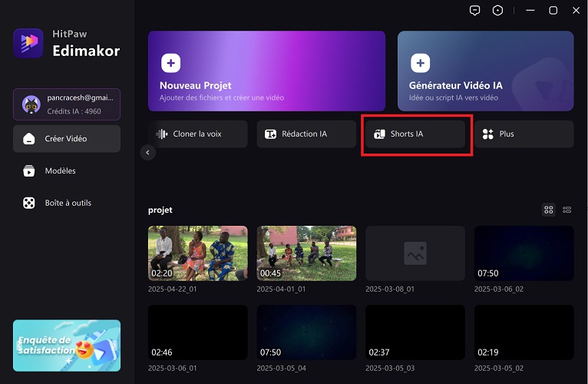This screenshot has height=384, width=588.
Task: Open project 2025-04-22_01 thumbnail
Action: pos(198,253)
